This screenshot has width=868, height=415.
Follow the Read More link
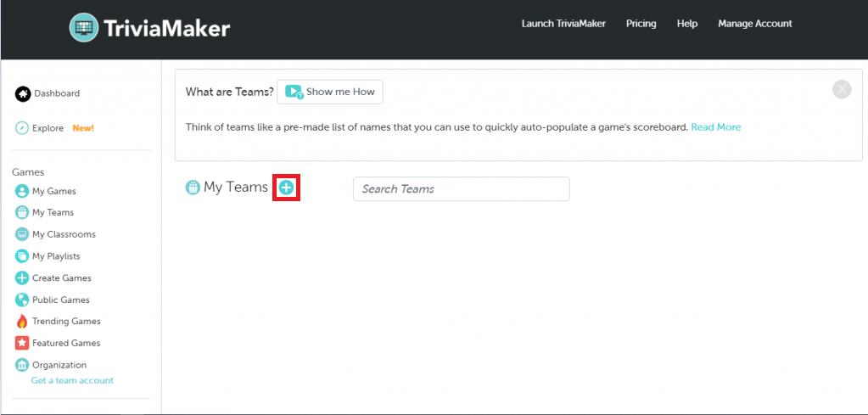[x=716, y=127]
